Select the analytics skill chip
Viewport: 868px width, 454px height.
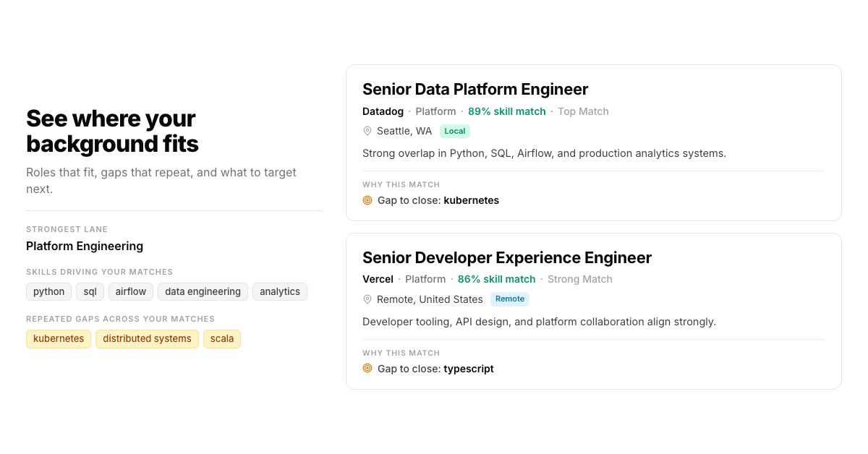(x=280, y=291)
